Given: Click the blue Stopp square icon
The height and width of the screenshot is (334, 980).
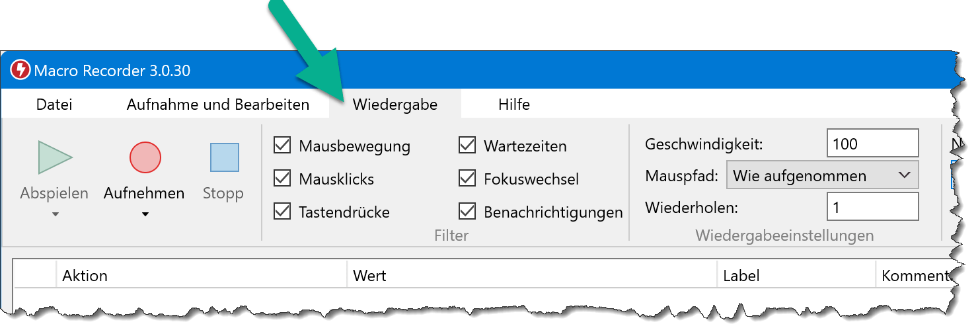Looking at the screenshot, I should pos(224,157).
